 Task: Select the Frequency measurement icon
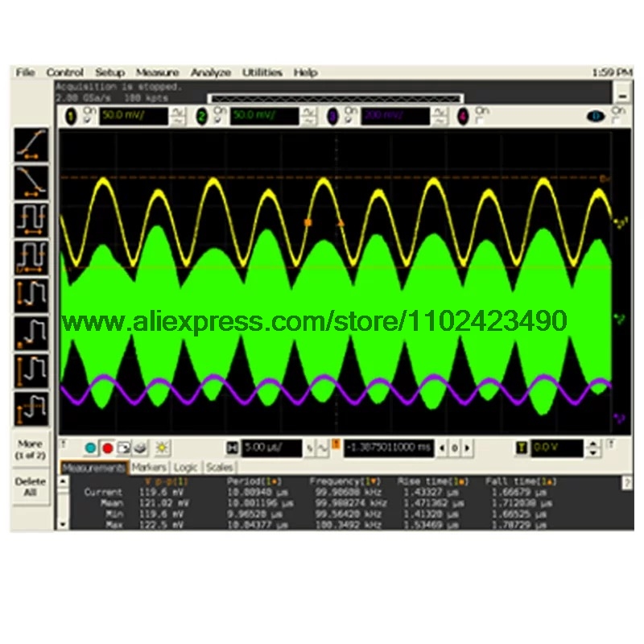click(x=31, y=258)
